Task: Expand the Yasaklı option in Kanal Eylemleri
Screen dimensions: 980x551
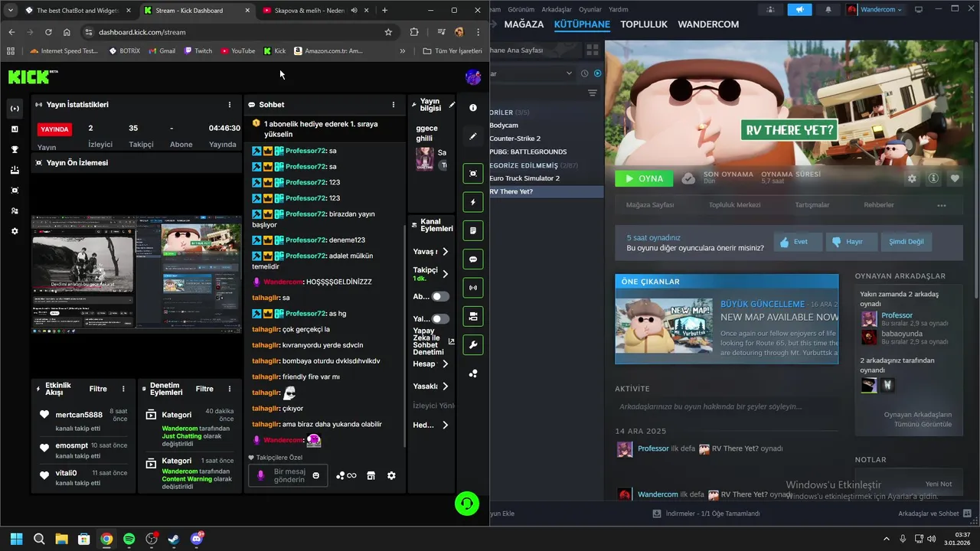Action: click(x=445, y=386)
